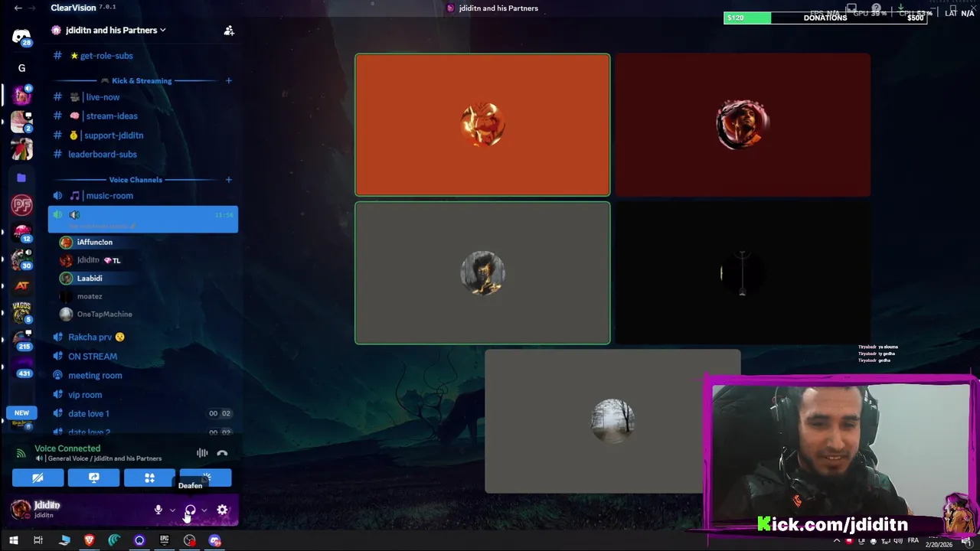The image size is (980, 551).
Task: Open headphone output options arrow
Action: click(204, 510)
